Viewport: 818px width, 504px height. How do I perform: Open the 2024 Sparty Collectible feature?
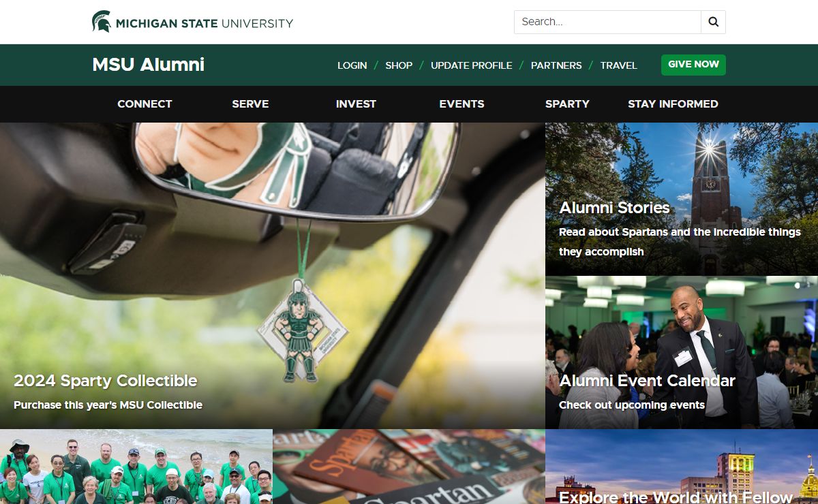(106, 381)
